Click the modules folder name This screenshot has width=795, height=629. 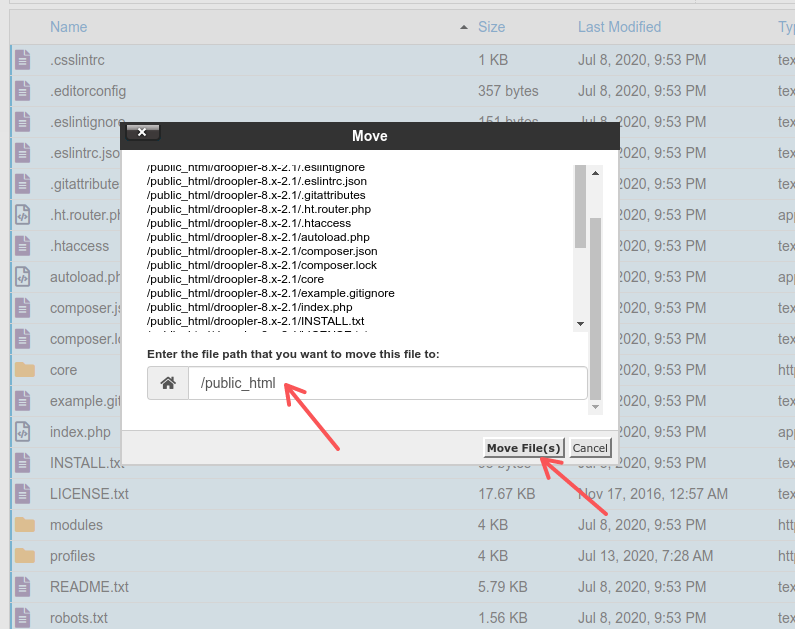pyautogui.click(x=76, y=525)
